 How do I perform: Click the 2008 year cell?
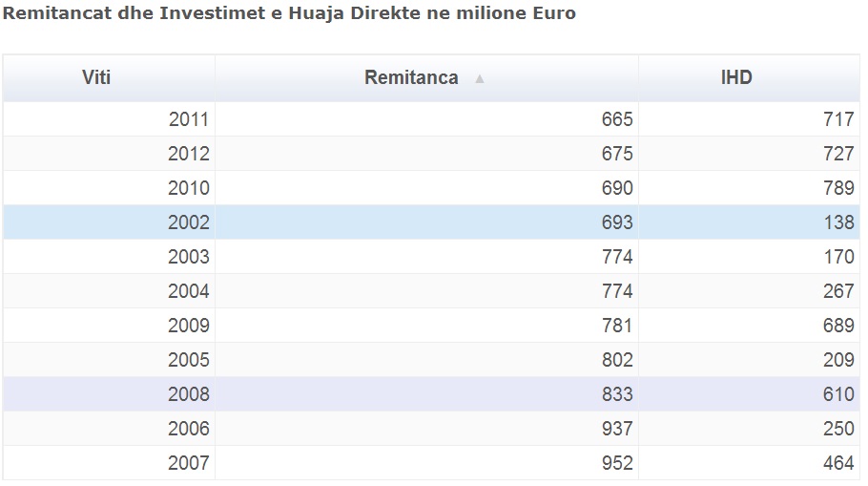click(x=189, y=394)
